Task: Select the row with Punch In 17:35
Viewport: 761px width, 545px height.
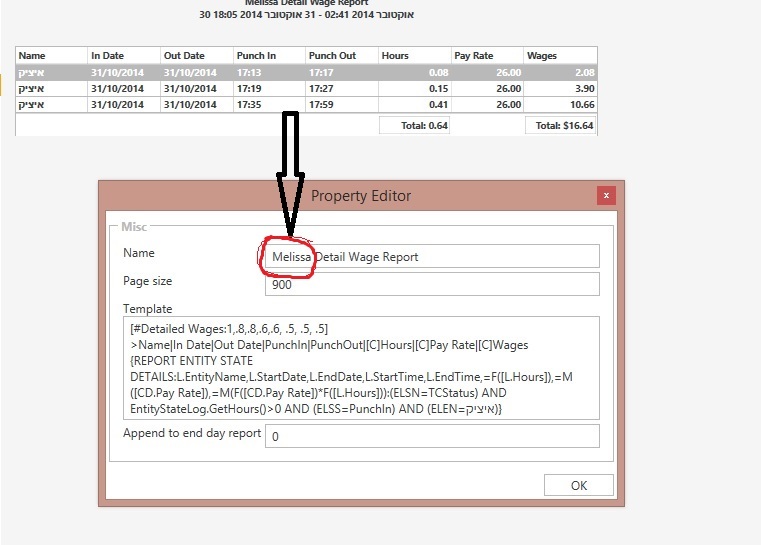Action: pos(306,104)
